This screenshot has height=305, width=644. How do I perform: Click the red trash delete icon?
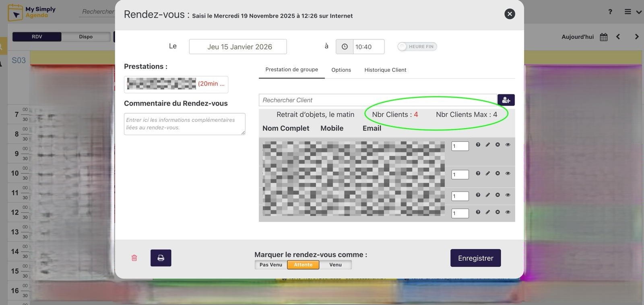pyautogui.click(x=134, y=258)
